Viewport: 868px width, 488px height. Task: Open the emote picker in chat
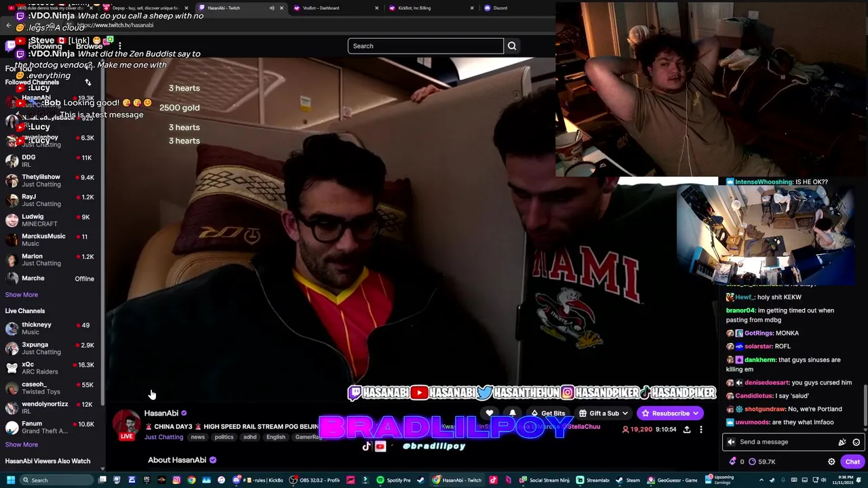coord(856,442)
